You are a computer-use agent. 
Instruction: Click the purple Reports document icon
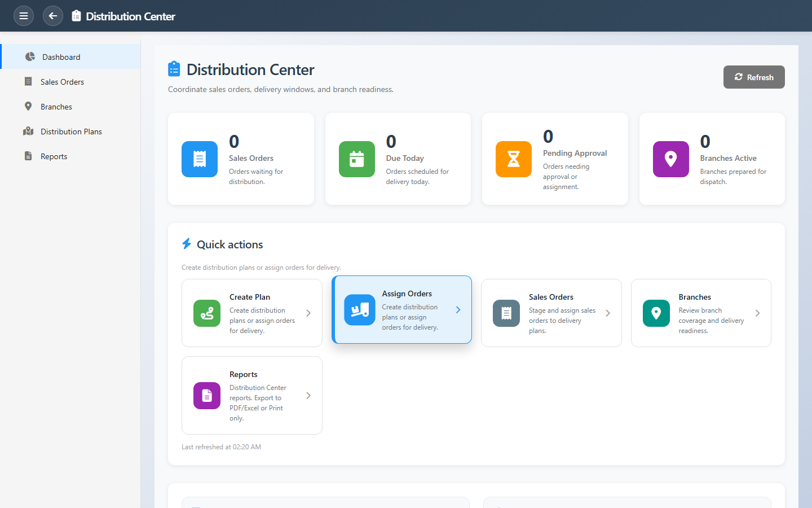point(207,396)
